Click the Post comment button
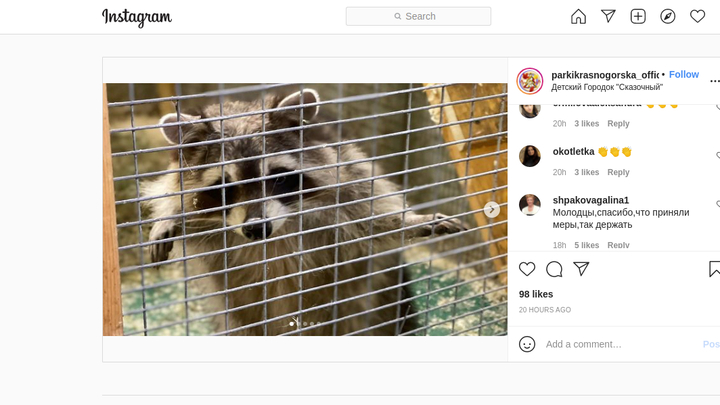 point(711,344)
